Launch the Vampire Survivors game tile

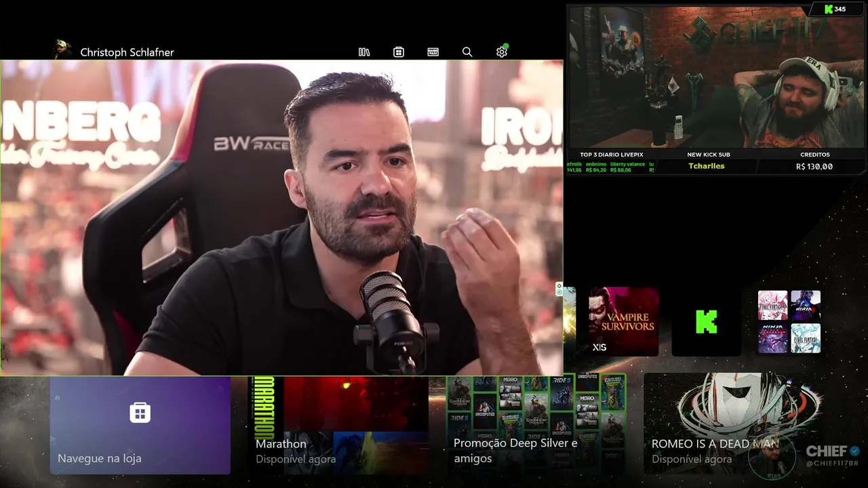[623, 321]
